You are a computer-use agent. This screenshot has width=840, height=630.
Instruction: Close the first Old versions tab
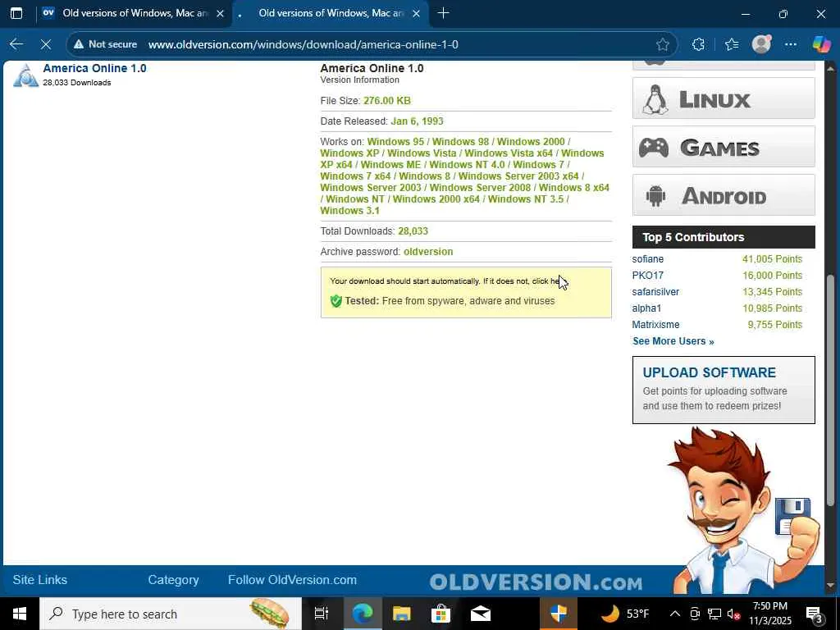(220, 13)
